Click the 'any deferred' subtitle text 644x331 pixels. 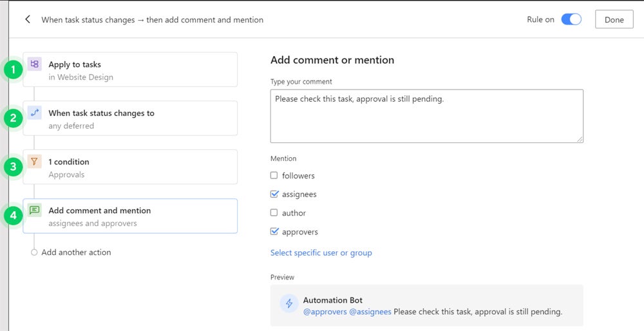click(71, 126)
